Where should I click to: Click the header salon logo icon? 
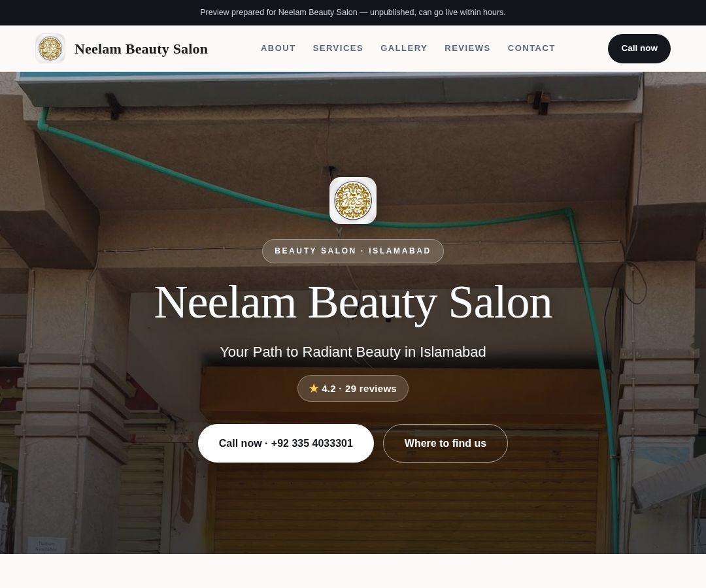[50, 48]
